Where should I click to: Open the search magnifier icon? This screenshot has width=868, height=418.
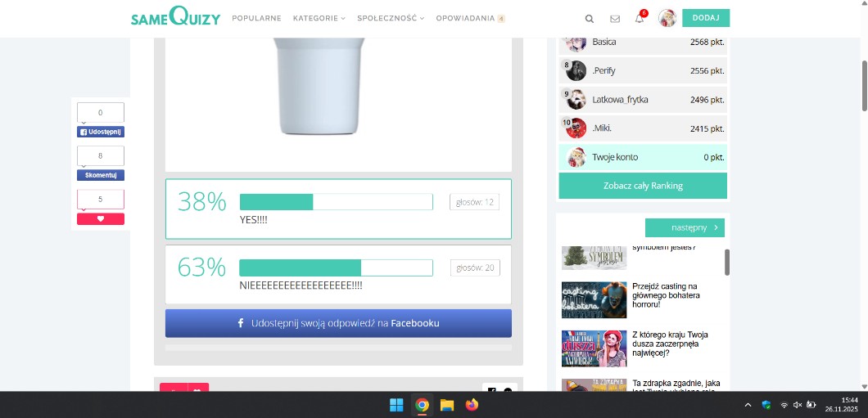click(590, 19)
